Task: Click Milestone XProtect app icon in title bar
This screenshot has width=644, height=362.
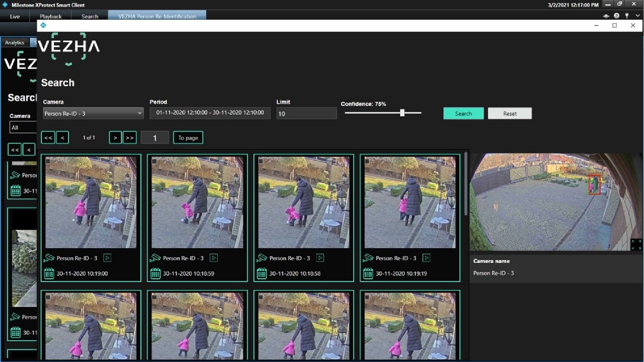Action: click(x=5, y=5)
